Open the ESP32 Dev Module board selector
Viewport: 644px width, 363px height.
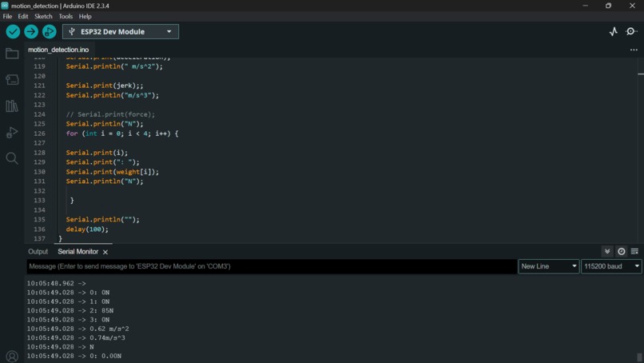coord(121,32)
